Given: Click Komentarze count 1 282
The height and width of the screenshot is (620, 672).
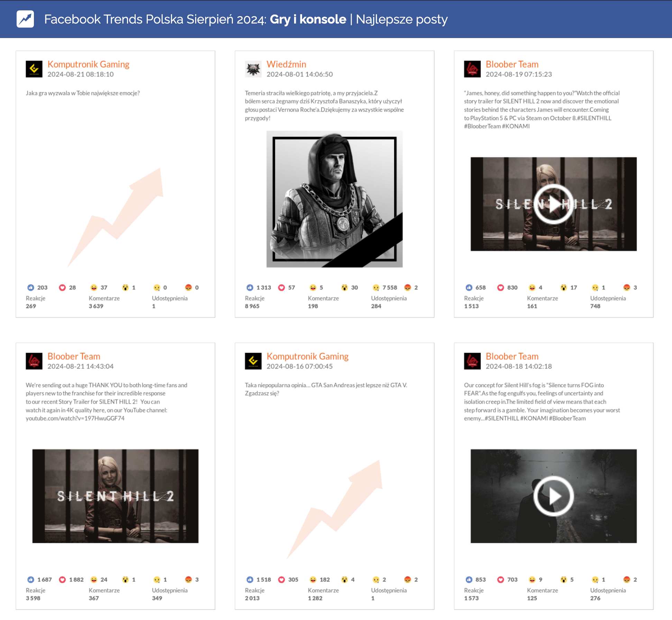Looking at the screenshot, I should tap(315, 598).
